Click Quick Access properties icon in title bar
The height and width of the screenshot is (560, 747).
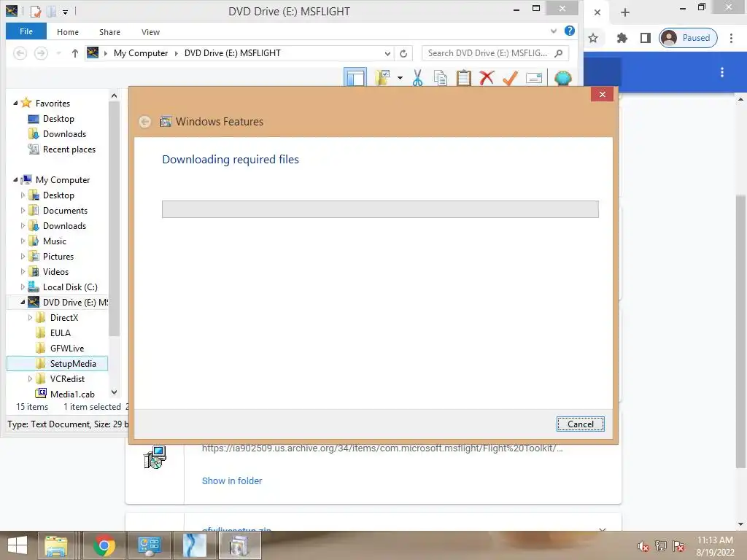pyautogui.click(x=36, y=11)
